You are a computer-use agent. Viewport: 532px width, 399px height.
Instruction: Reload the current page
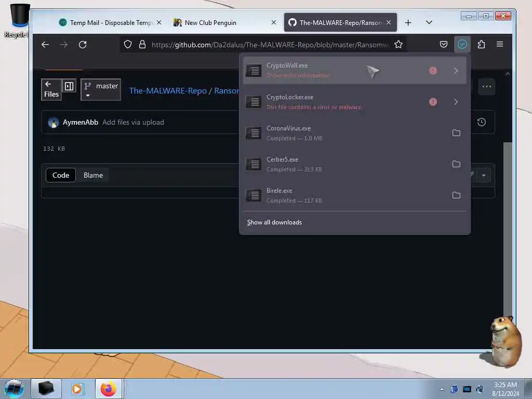pyautogui.click(x=83, y=45)
